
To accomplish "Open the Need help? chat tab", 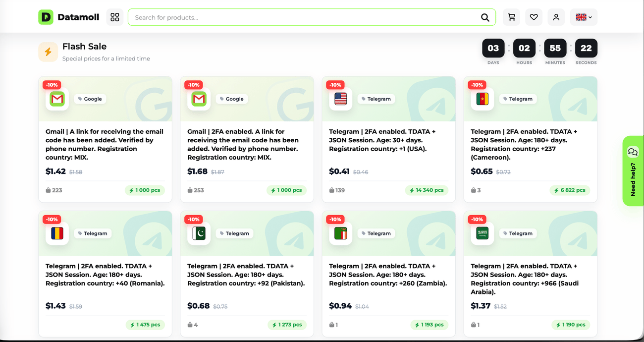I will (633, 171).
